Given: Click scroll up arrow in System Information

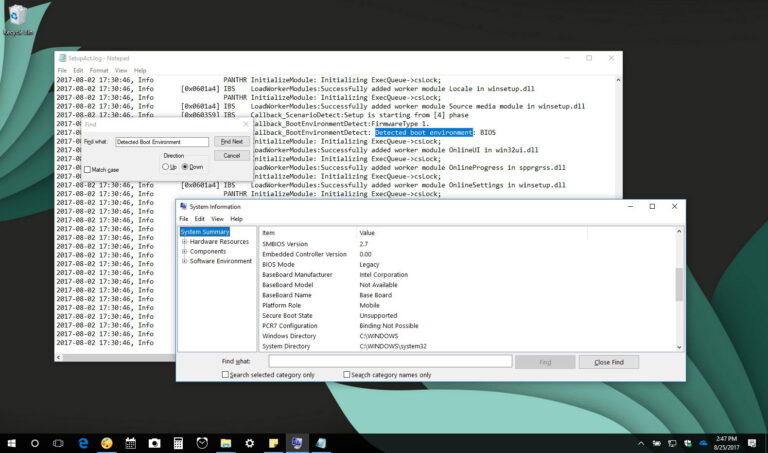Looking at the screenshot, I should [679, 231].
